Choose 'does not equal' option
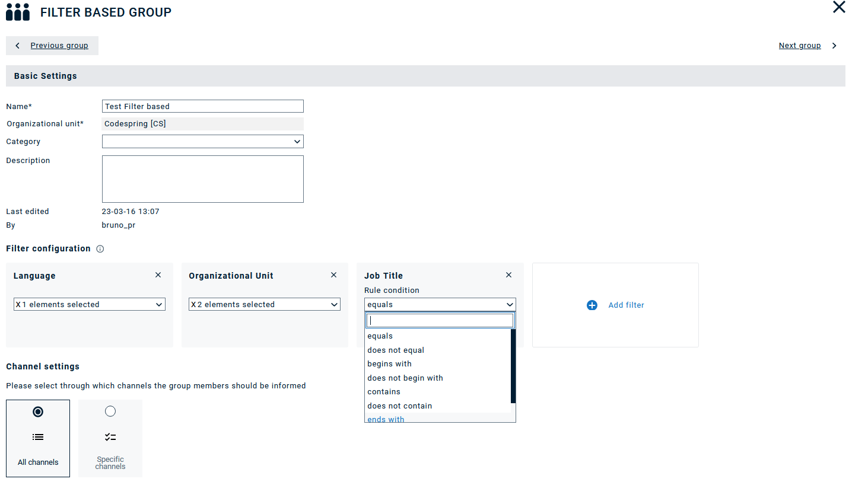Screen dimensions: 868x485 [438, 350]
